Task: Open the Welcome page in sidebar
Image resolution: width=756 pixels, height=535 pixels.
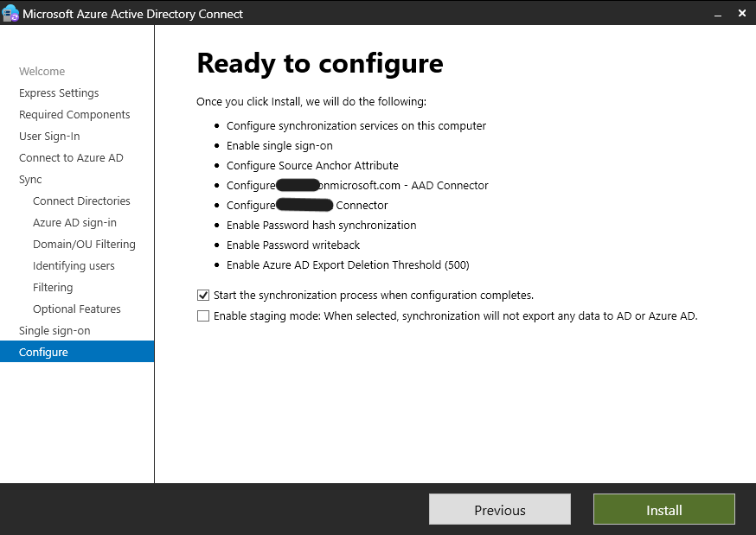Action: 42,71
